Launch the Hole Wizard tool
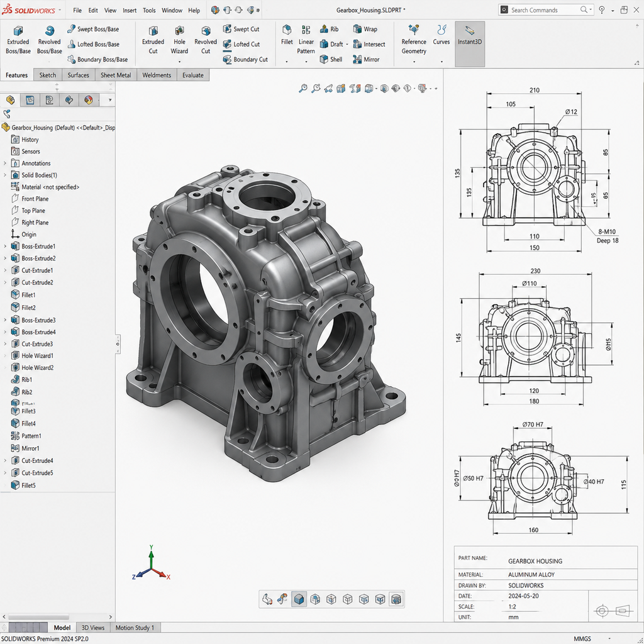Screen dimensions: 644x644 point(179,40)
